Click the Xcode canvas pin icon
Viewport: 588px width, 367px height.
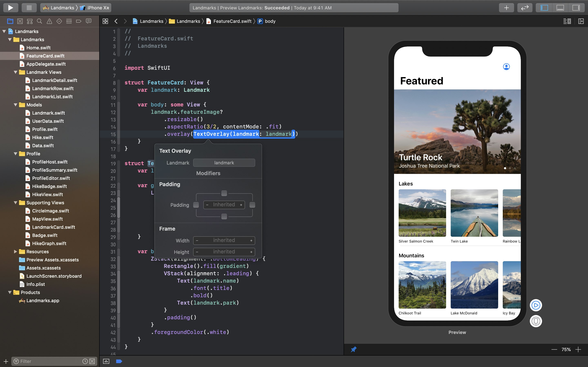(x=354, y=349)
